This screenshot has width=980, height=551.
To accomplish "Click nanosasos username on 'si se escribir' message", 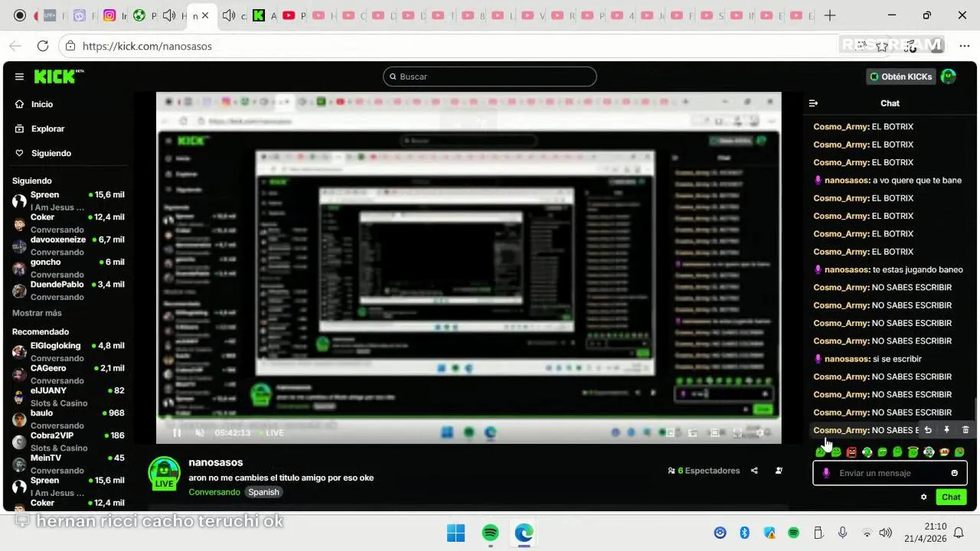I will coord(847,359).
